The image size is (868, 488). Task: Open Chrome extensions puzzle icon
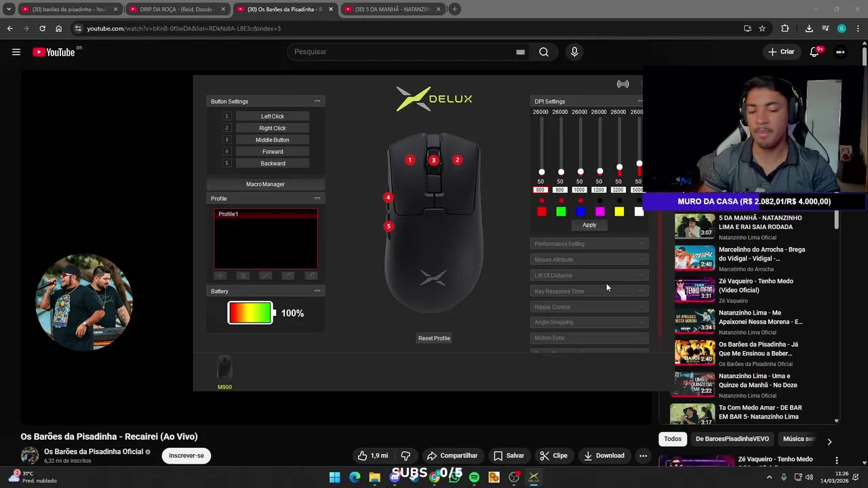[x=785, y=28]
